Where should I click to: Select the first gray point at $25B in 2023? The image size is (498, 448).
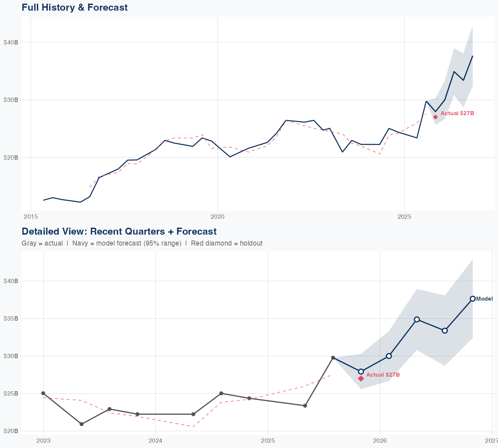[x=43, y=393]
